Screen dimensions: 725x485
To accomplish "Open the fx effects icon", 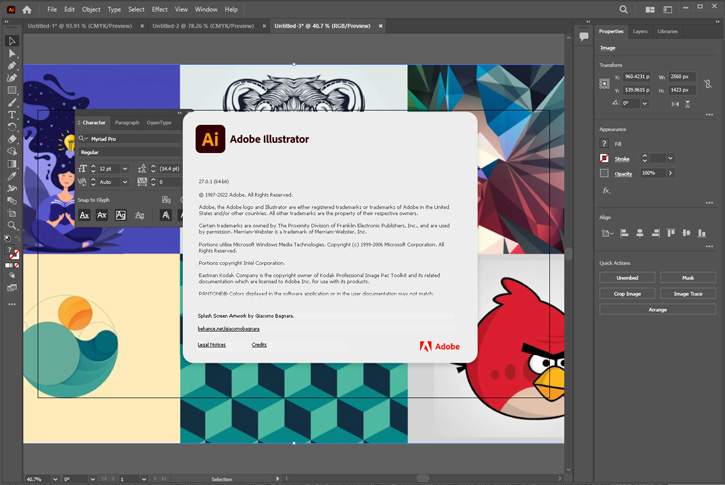I will [606, 190].
